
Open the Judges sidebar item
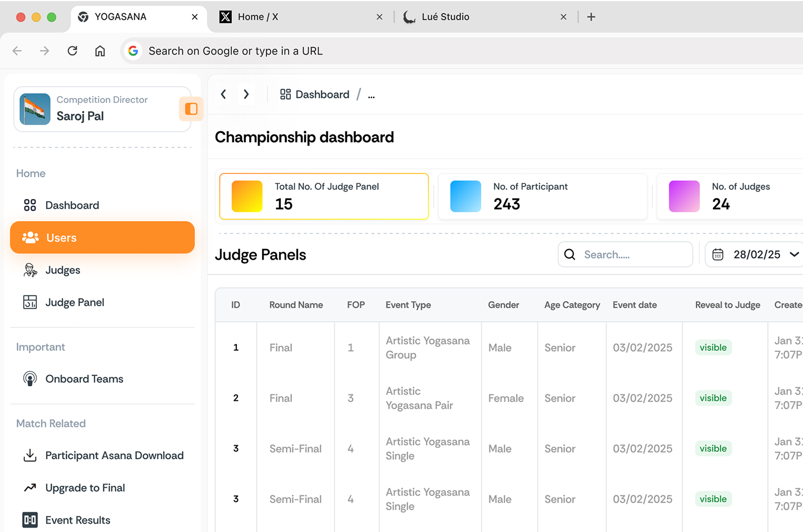(x=62, y=270)
